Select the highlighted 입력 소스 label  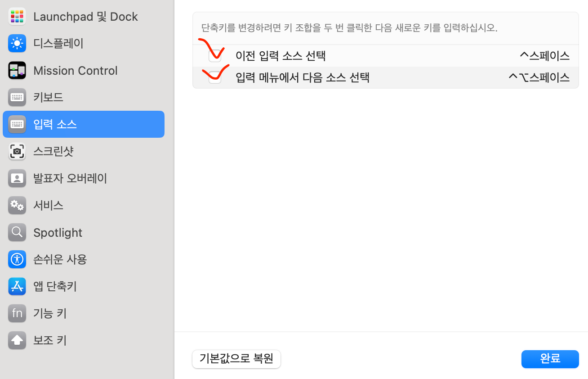click(55, 124)
